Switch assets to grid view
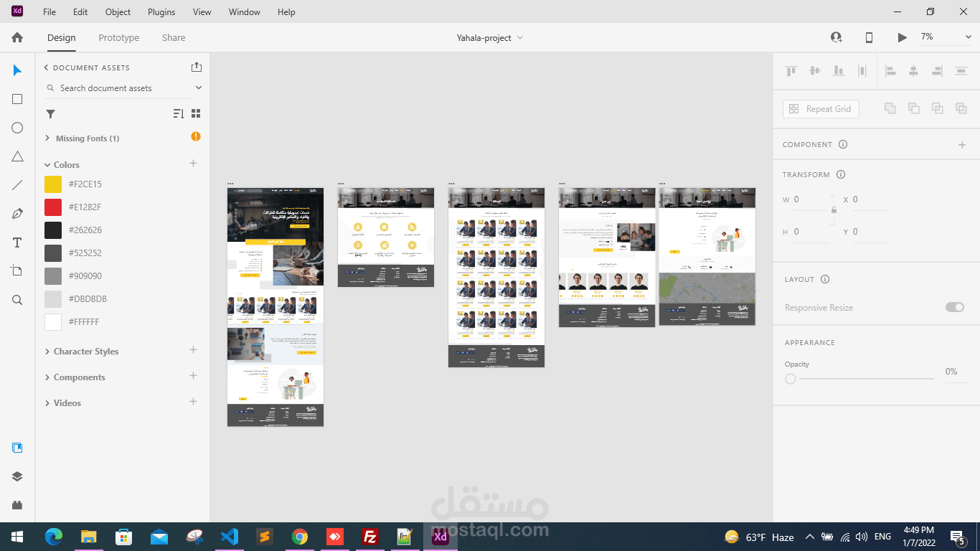Screen dimensions: 980x551 pyautogui.click(x=196, y=113)
